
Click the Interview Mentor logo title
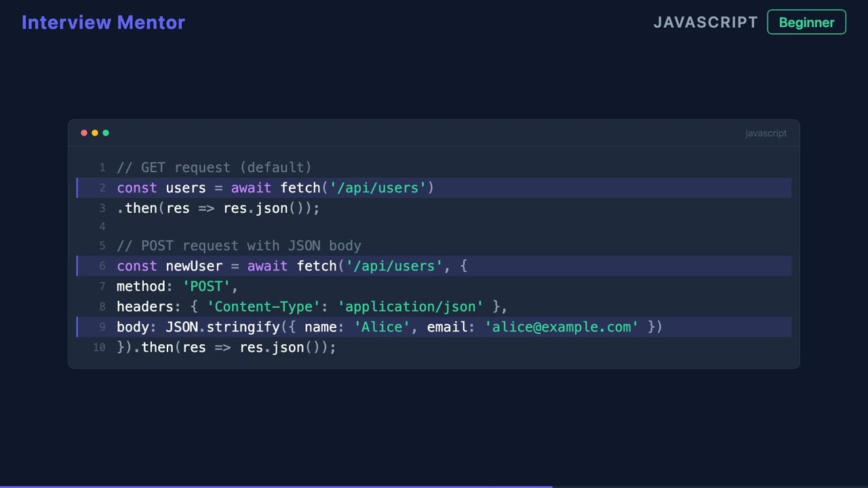point(103,22)
